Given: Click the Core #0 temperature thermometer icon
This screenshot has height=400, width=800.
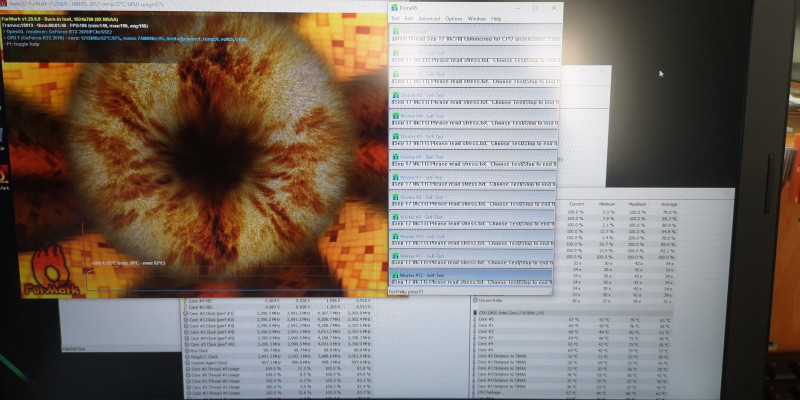Looking at the screenshot, I should click(475, 319).
